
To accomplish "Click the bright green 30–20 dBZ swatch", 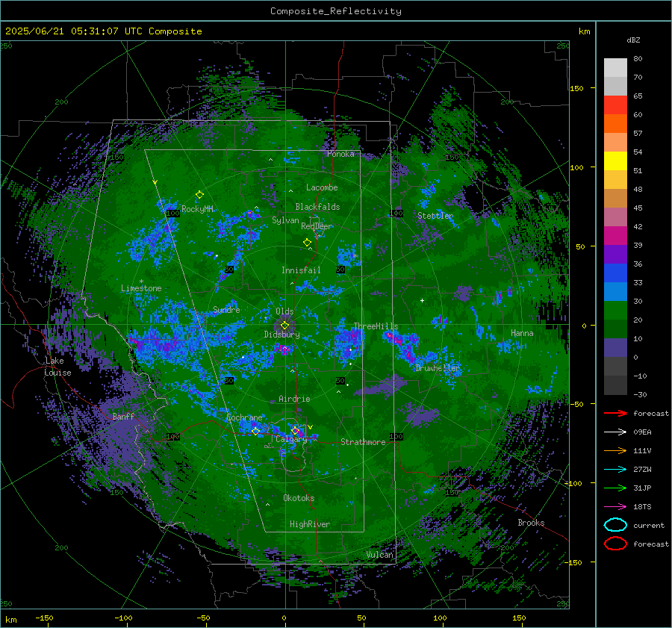I will 615,311.
